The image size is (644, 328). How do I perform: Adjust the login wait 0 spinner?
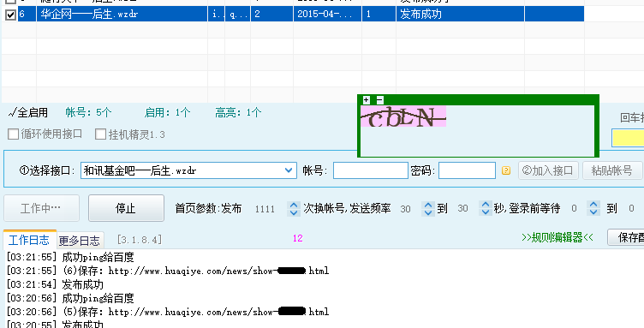(x=593, y=209)
